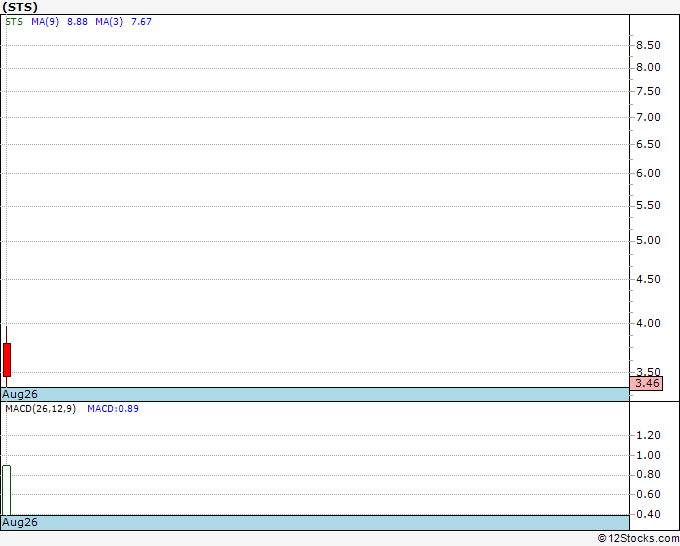The height and width of the screenshot is (546, 680).
Task: Click the 0.40 MACD axis label
Action: pyautogui.click(x=648, y=514)
